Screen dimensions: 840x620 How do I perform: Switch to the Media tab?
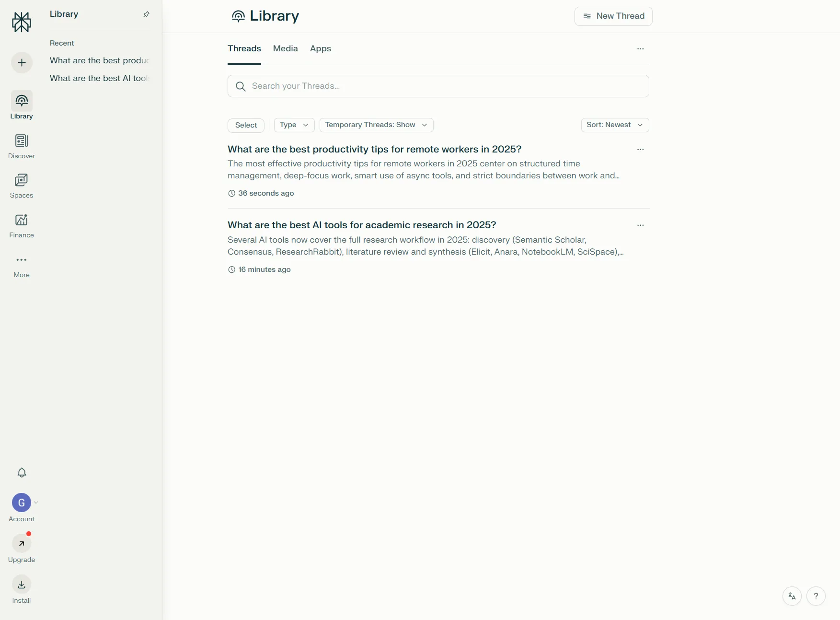pos(286,49)
